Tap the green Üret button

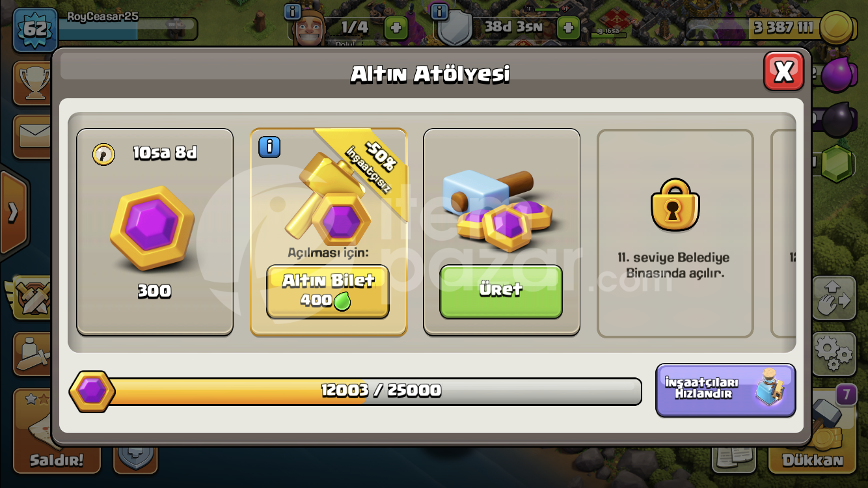pos(501,291)
